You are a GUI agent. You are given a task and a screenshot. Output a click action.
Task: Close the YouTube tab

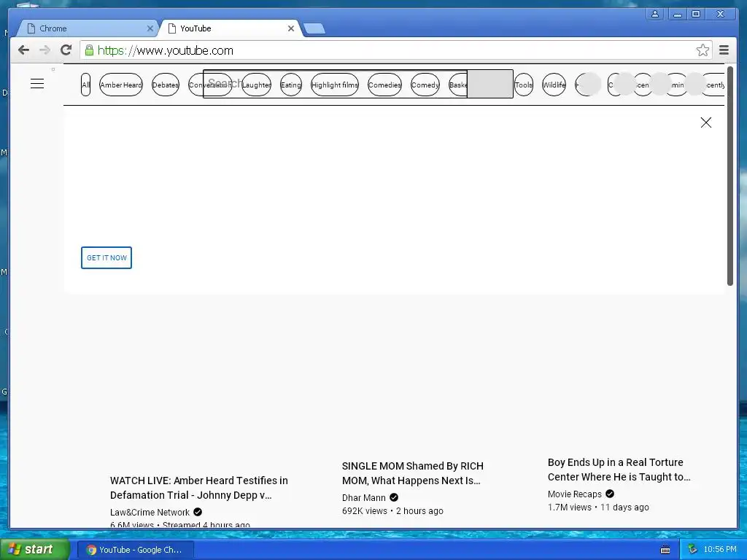[x=290, y=28]
